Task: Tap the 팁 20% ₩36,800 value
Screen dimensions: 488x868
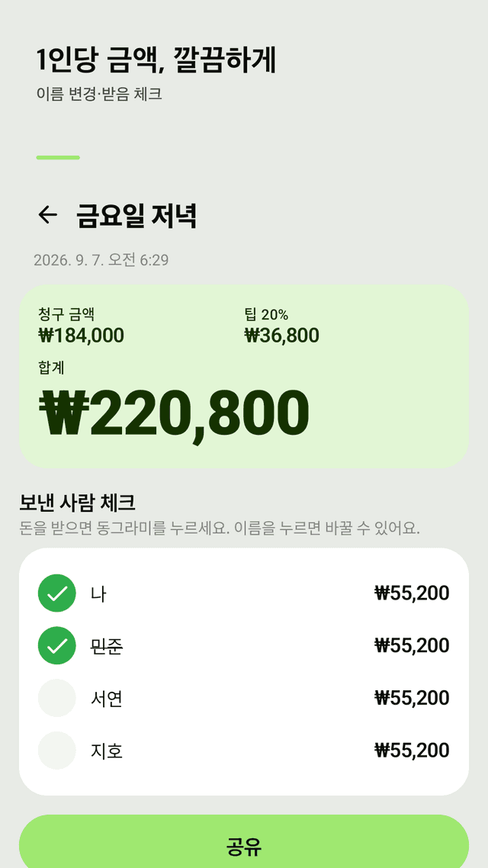Action: tap(281, 336)
